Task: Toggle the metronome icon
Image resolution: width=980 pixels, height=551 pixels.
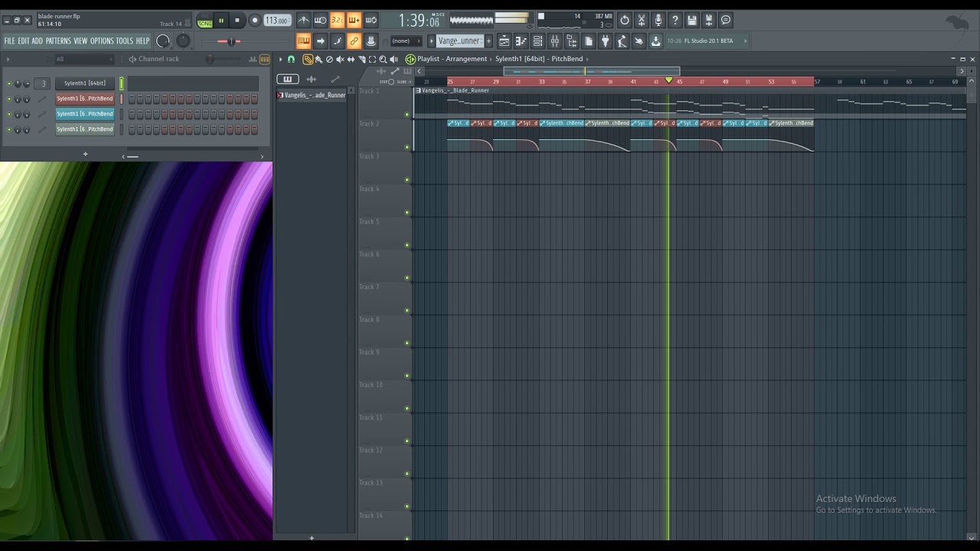Action: 304,21
